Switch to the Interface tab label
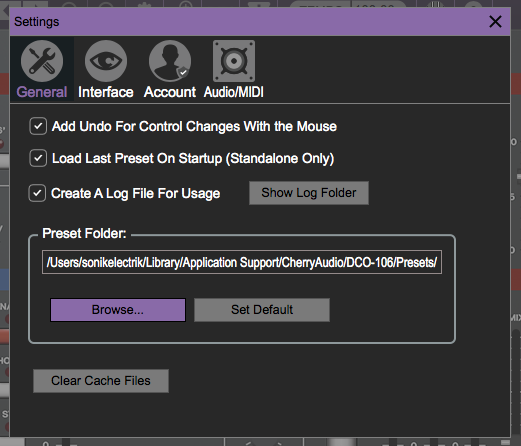This screenshot has height=446, width=521. [106, 92]
